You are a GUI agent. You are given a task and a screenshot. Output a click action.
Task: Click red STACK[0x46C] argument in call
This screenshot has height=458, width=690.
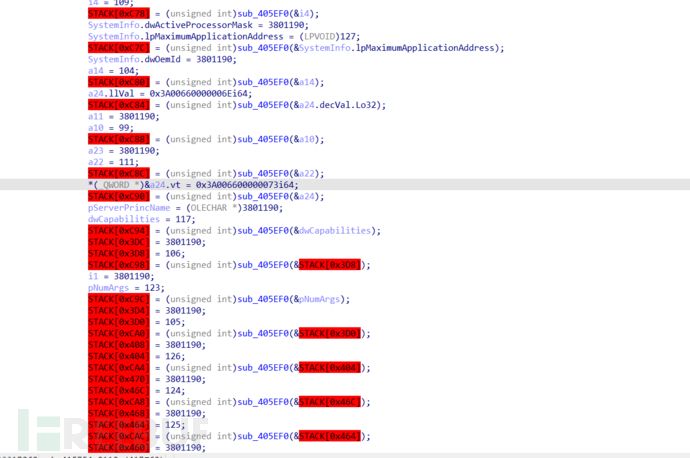click(x=329, y=402)
